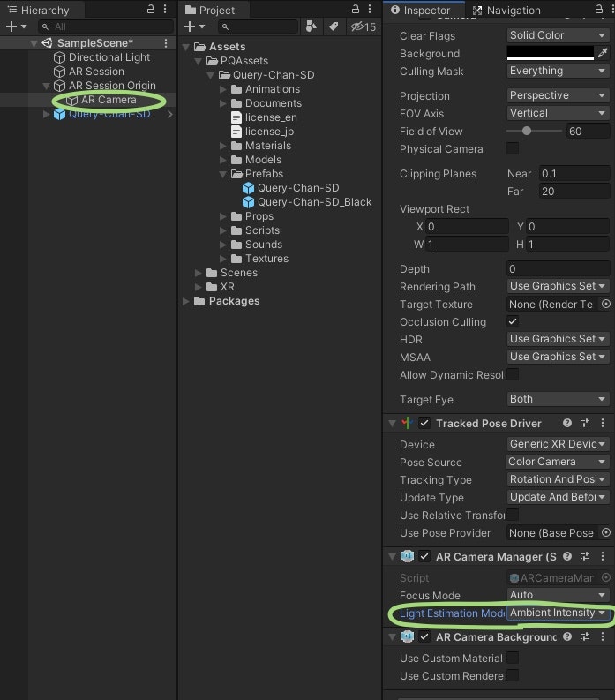The image size is (615, 700).
Task: Open the Light Estimation Mode dropdown
Action: click(x=558, y=613)
